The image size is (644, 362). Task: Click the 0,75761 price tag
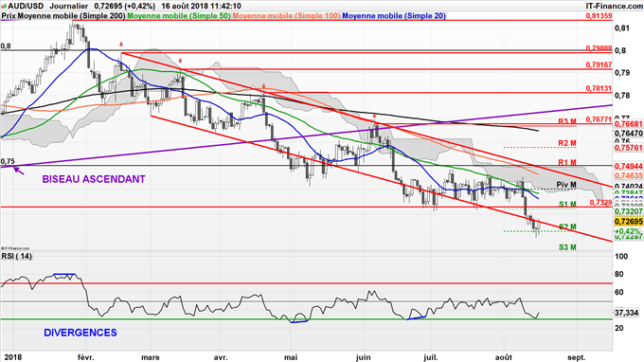629,148
